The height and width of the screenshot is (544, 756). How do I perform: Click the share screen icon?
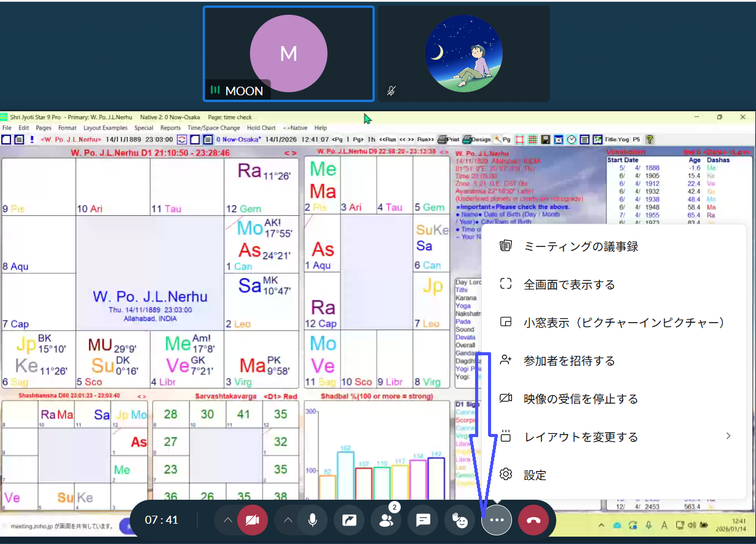[x=349, y=520]
